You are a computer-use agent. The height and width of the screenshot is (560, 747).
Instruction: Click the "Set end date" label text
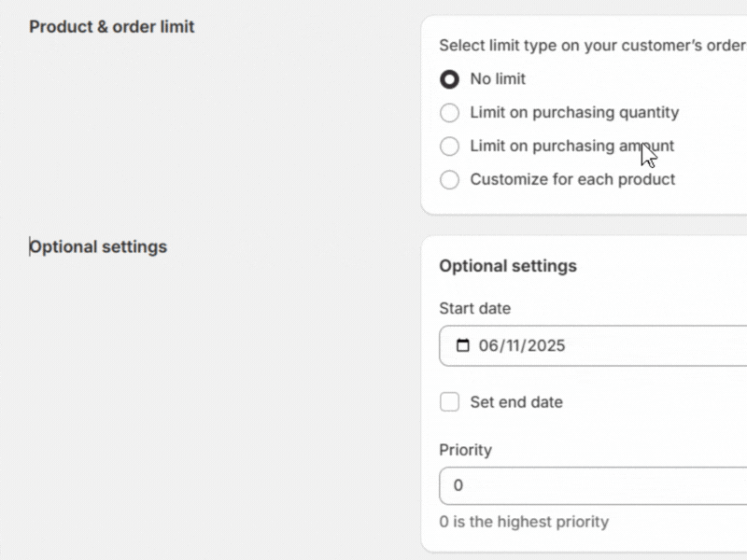[x=515, y=401]
